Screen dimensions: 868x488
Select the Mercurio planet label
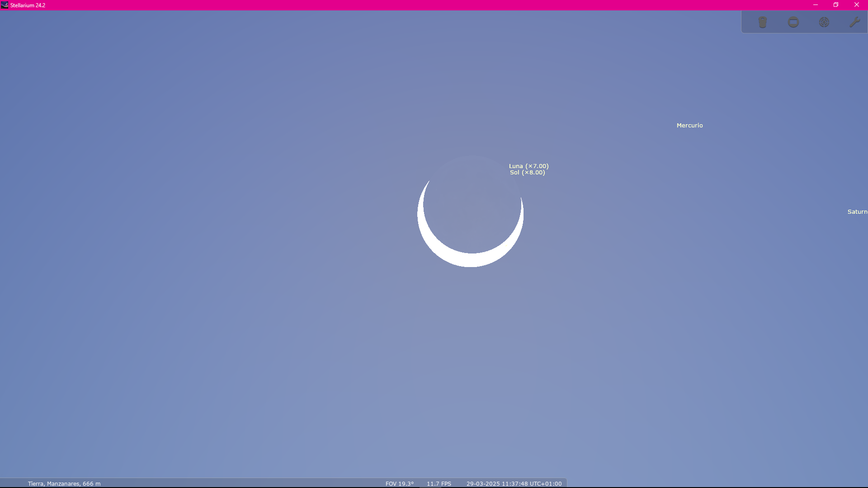(689, 126)
